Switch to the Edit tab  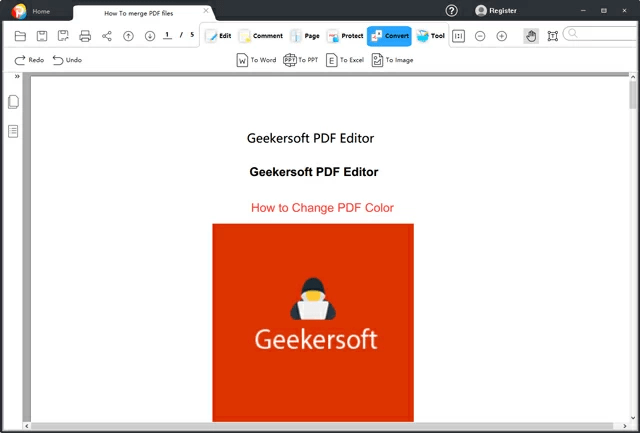[218, 36]
